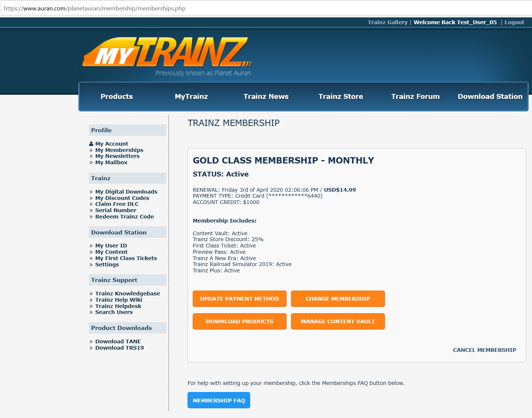Visit the Trainz Help Wiki
The image size is (532, 418).
(x=118, y=300)
